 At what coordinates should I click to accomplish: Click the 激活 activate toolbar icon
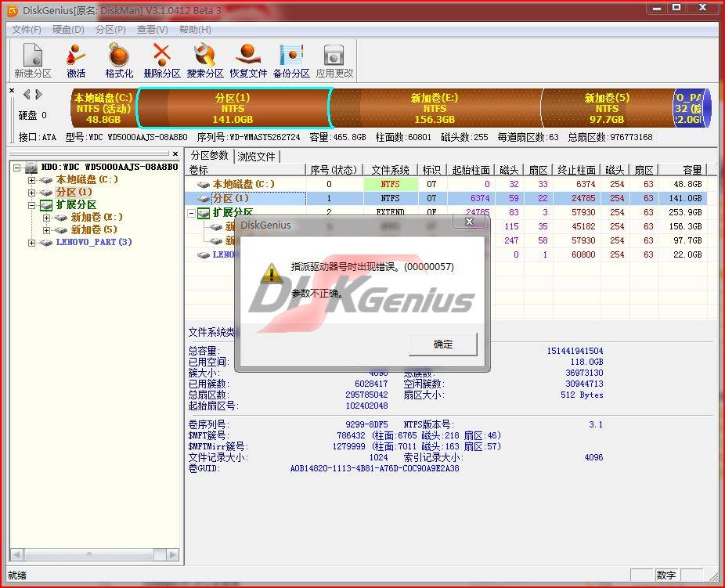[x=76, y=60]
